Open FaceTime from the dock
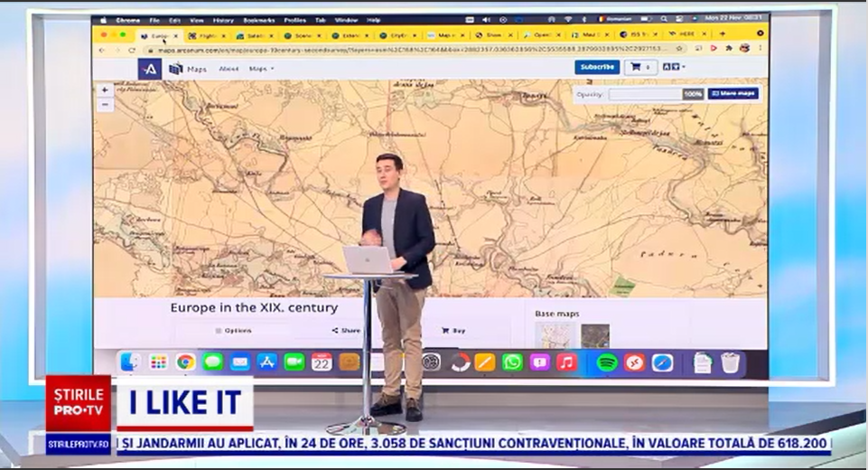 [x=294, y=362]
